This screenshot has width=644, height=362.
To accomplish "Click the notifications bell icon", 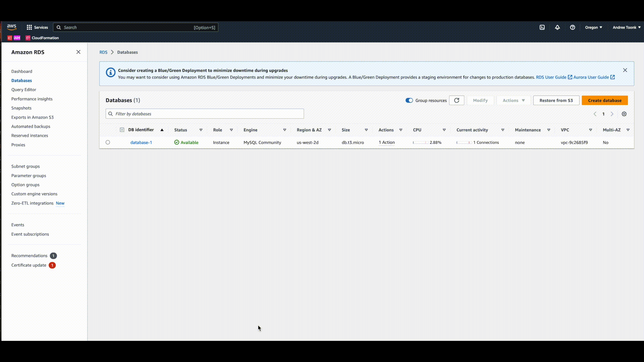I will [557, 27].
